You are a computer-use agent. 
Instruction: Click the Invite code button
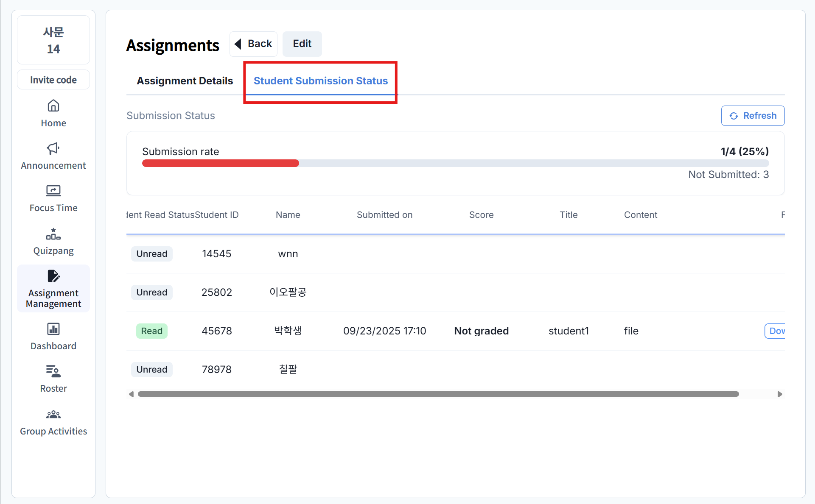click(53, 80)
